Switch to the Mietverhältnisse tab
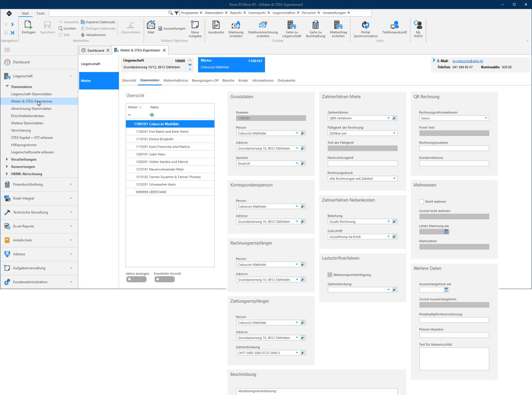 pos(175,81)
